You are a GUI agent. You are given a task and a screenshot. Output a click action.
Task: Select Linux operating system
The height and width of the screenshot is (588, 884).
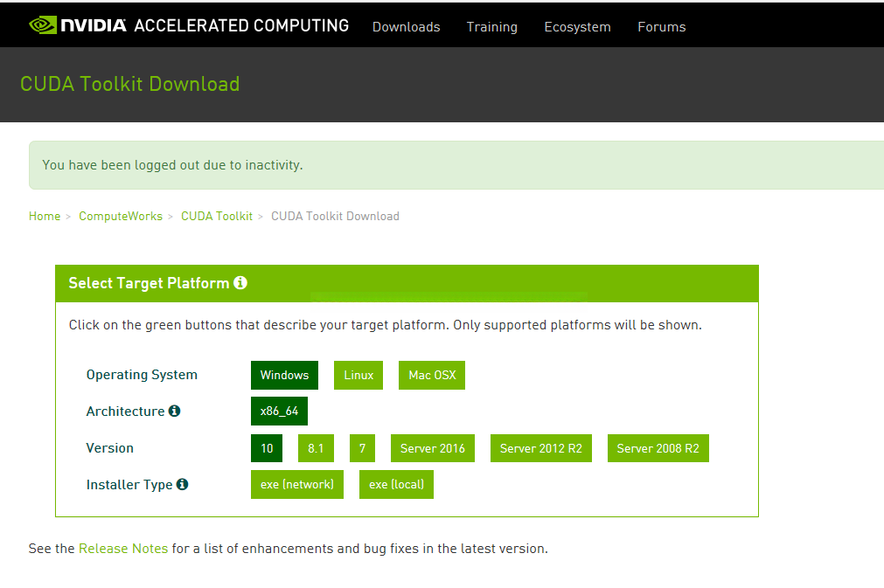[358, 375]
